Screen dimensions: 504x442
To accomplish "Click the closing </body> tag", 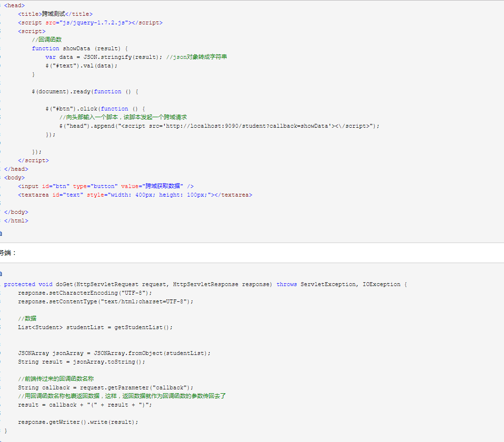I will click(x=16, y=212).
